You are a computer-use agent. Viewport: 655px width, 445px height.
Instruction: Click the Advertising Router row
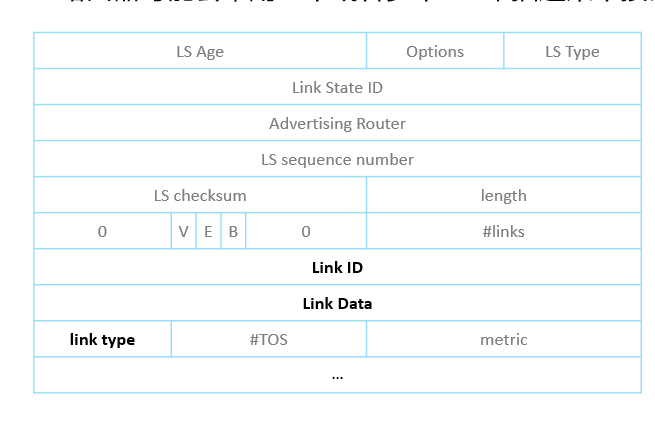pyautogui.click(x=338, y=123)
